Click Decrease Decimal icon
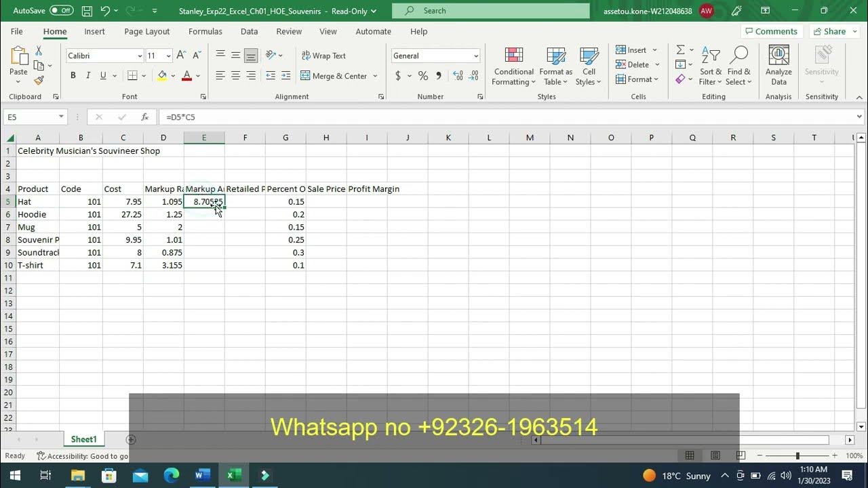Image resolution: width=868 pixels, height=488 pixels. 473,76
